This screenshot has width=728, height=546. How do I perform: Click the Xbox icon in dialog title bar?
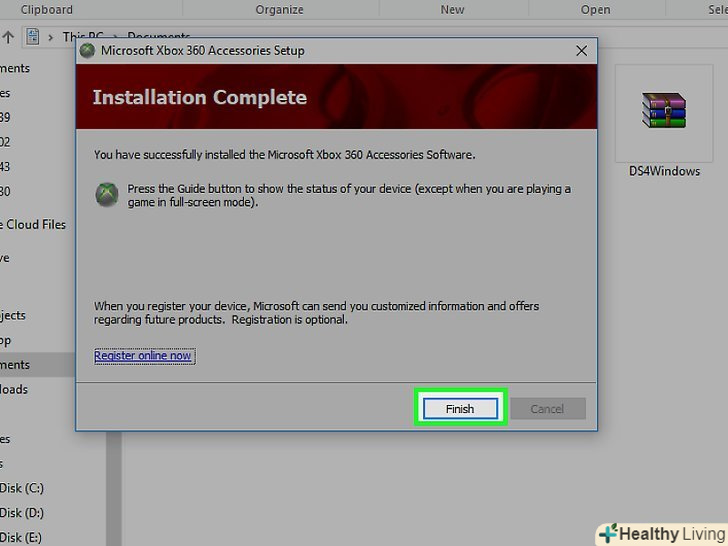(x=87, y=51)
